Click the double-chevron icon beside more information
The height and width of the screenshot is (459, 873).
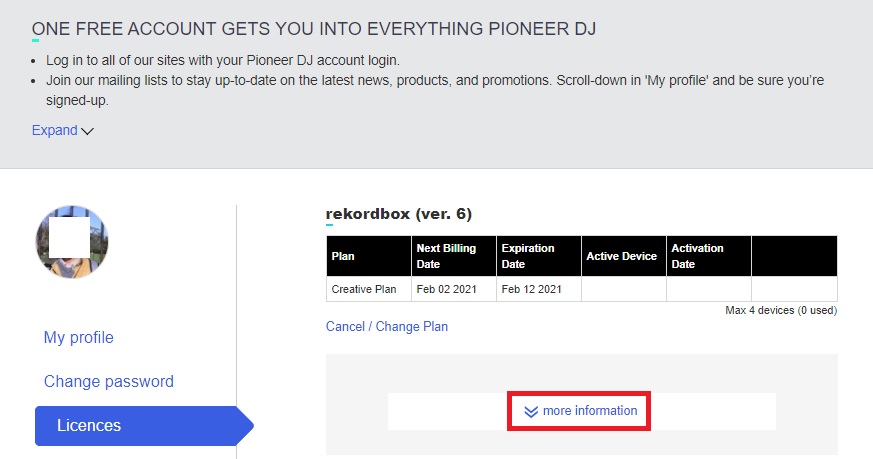coord(531,411)
